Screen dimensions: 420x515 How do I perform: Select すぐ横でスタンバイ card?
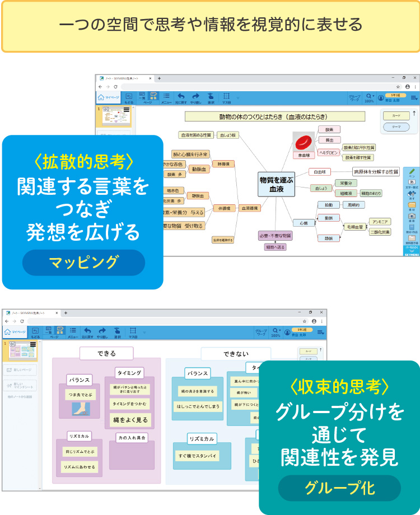pos(197,456)
